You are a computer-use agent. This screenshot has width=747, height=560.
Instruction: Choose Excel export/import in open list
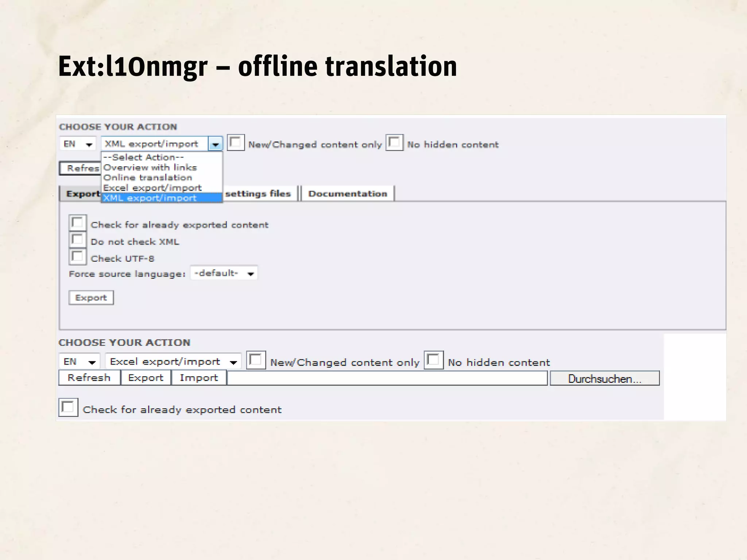[162, 188]
